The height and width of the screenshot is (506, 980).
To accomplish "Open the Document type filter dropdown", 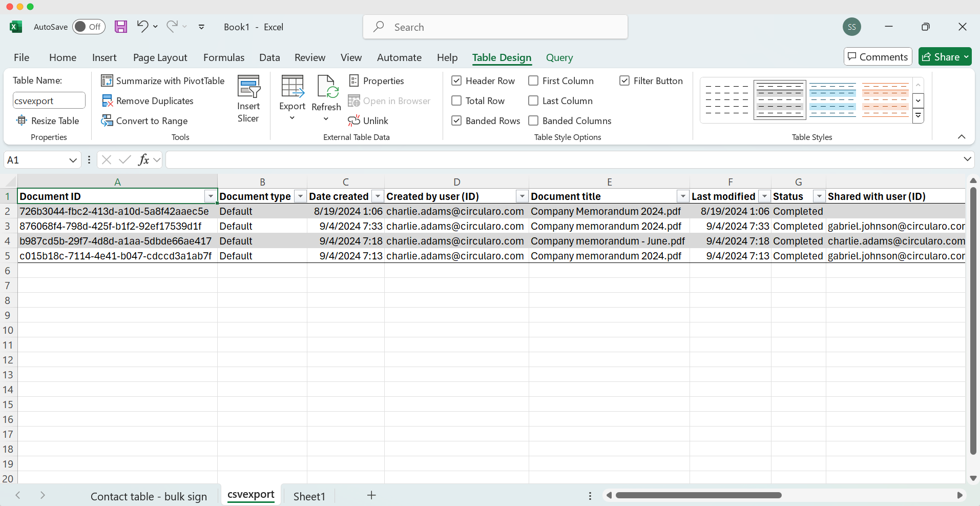I will tap(300, 196).
